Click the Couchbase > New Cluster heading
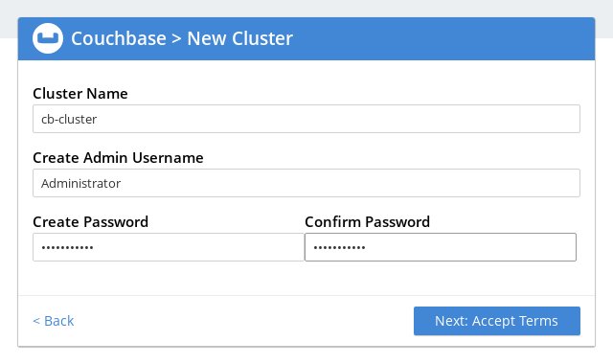The height and width of the screenshot is (364, 613). (182, 38)
